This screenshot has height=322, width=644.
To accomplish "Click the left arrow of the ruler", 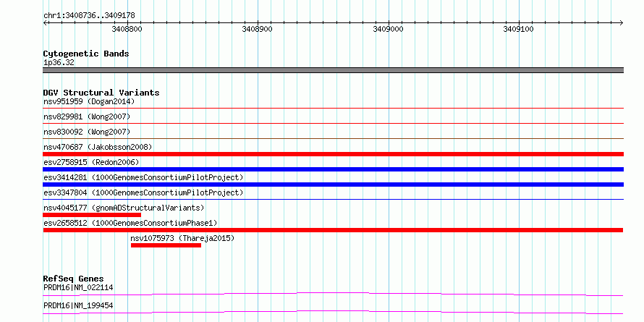I will [x=45, y=22].
